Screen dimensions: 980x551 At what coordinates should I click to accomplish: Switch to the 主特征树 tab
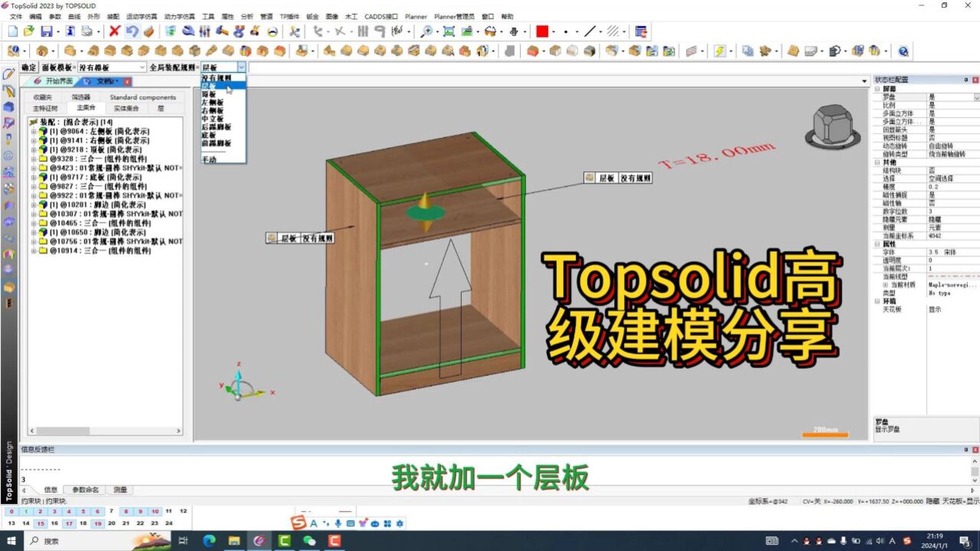44,108
